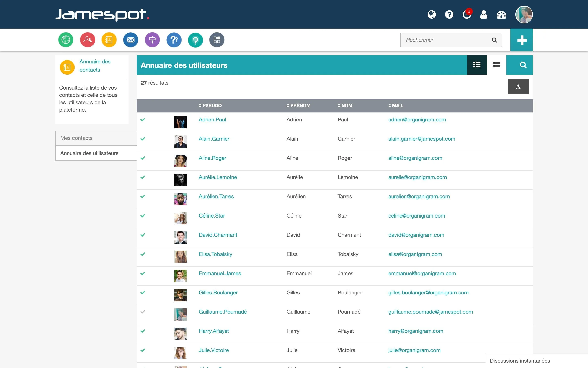Toggle contact checkmark for Alain.Garnier

pyautogui.click(x=143, y=139)
